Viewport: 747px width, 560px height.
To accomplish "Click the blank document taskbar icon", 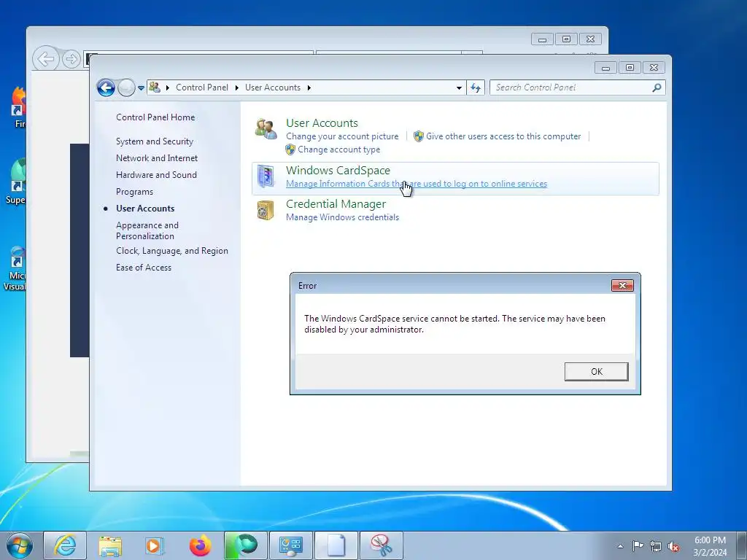I will click(336, 545).
